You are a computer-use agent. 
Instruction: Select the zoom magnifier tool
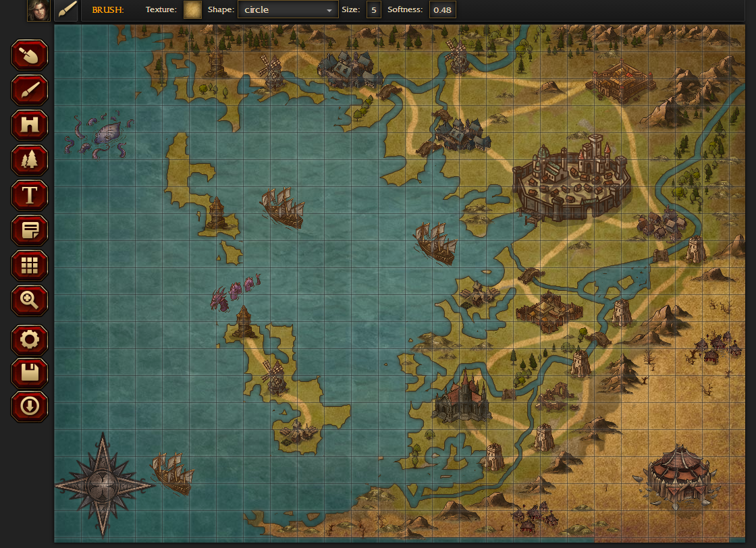pyautogui.click(x=29, y=300)
